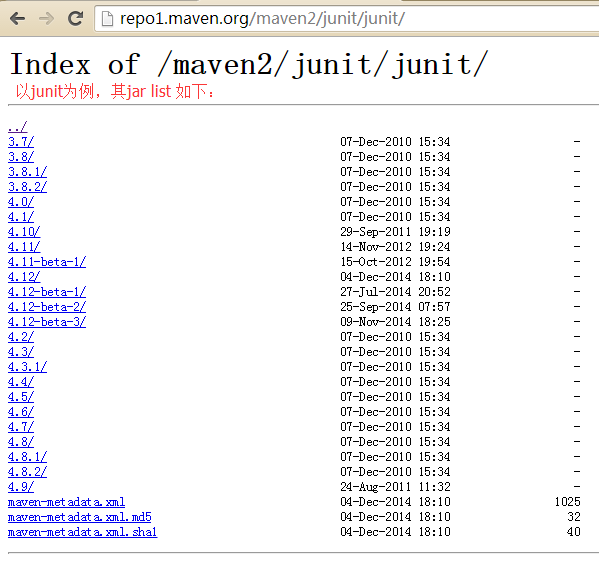
Task: Open the 4.0/ folder link
Action: tap(21, 202)
